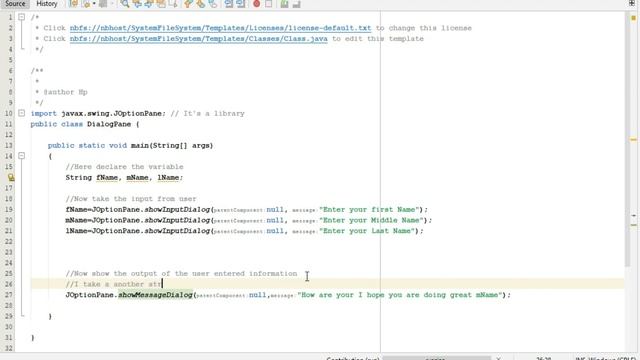Collapse the license comment fold at line 1

pos(22,17)
